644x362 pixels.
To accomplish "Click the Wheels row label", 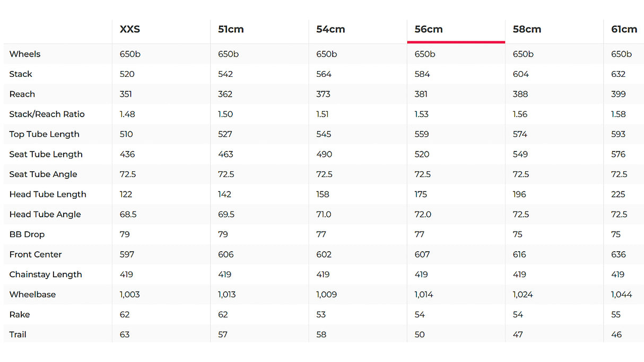I will [x=25, y=54].
